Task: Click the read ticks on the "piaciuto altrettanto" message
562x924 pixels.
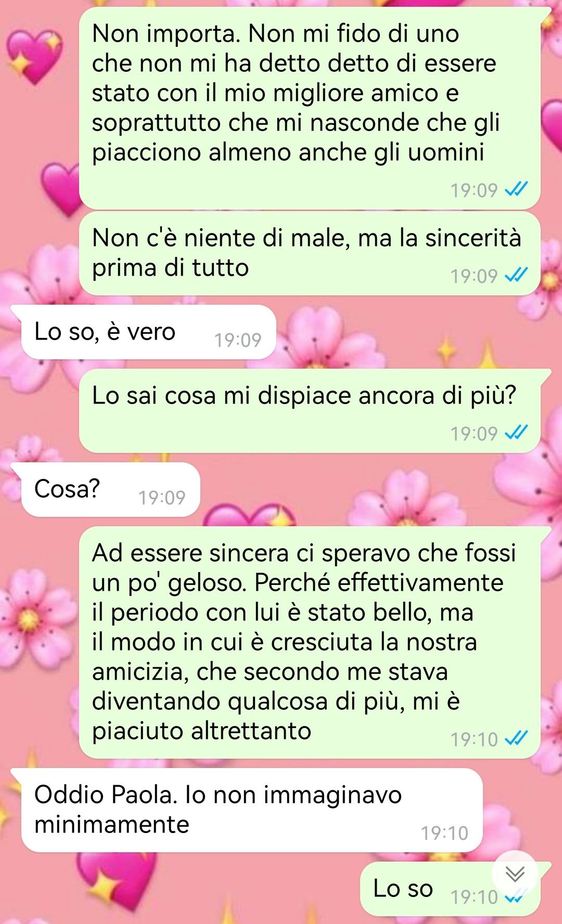Action: pos(517,738)
